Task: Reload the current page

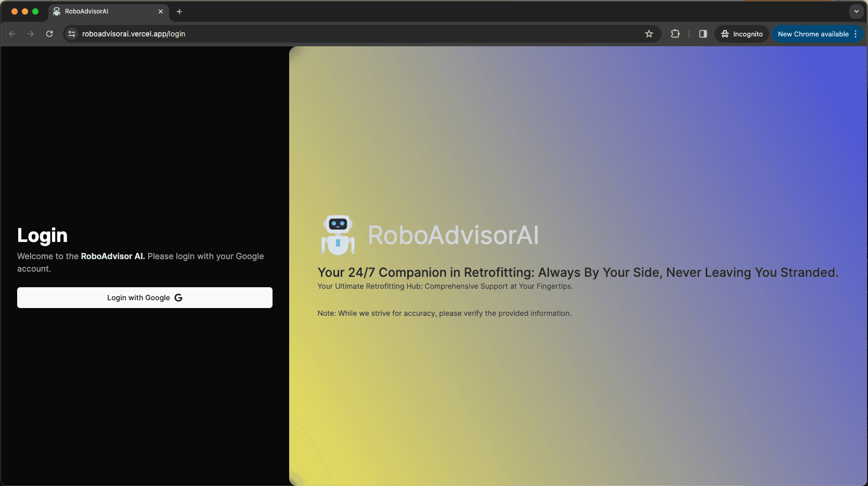Action: (49, 34)
